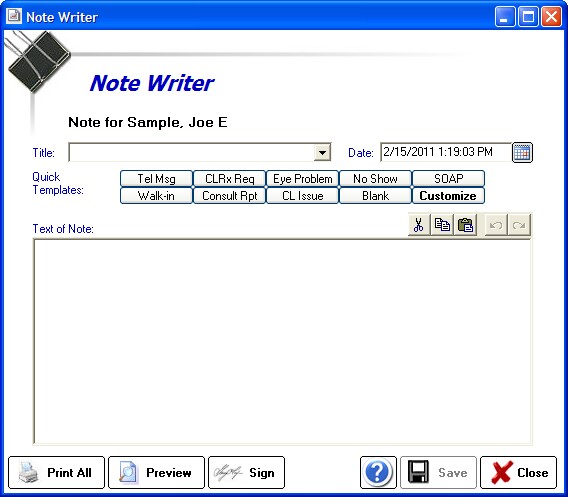
Task: Sign the note with Sign button
Action: (x=246, y=472)
